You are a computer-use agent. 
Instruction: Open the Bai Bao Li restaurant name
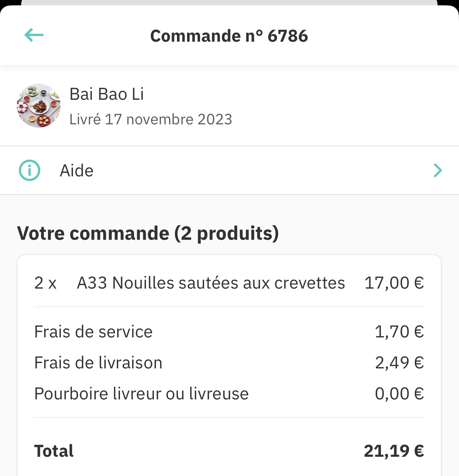[x=106, y=94]
